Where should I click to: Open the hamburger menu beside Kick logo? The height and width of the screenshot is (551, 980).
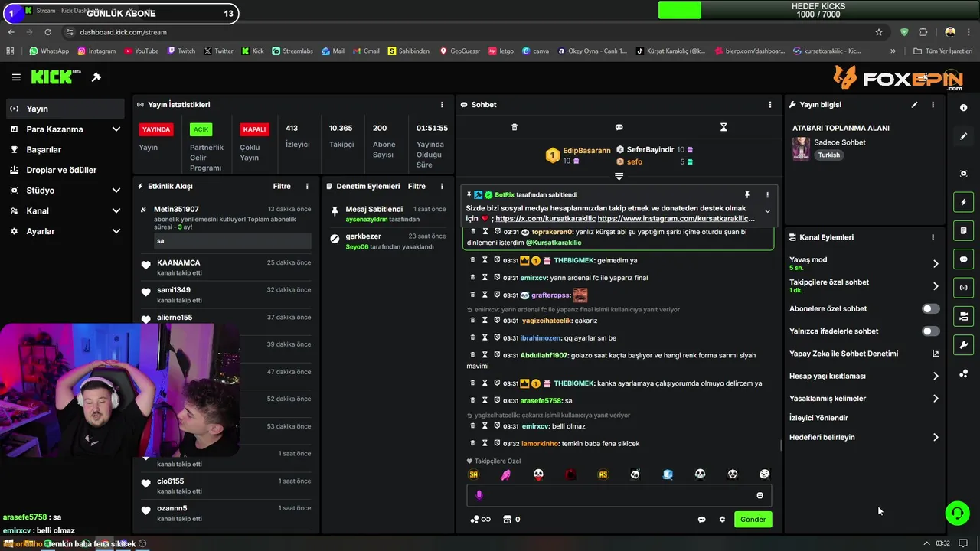16,77
